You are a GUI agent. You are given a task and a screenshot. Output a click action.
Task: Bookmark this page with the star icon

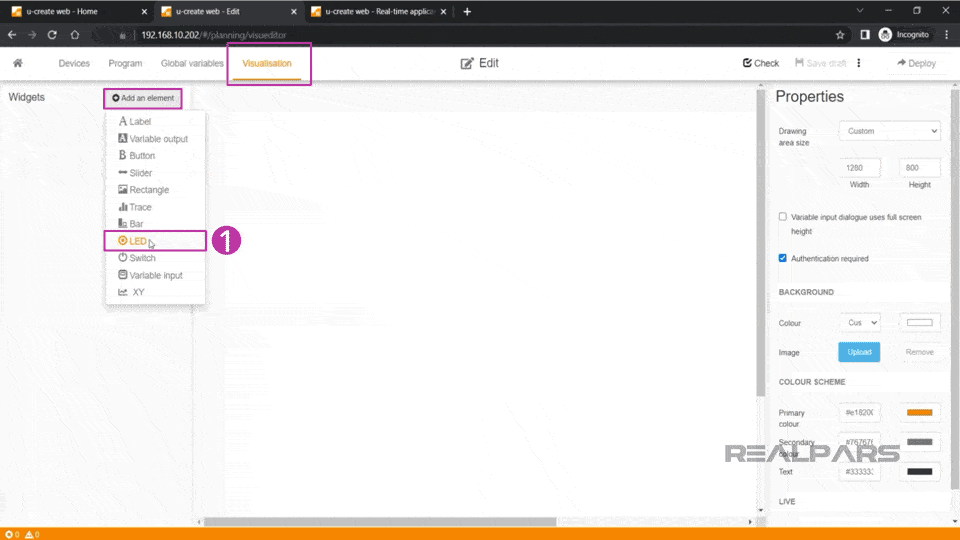[840, 35]
